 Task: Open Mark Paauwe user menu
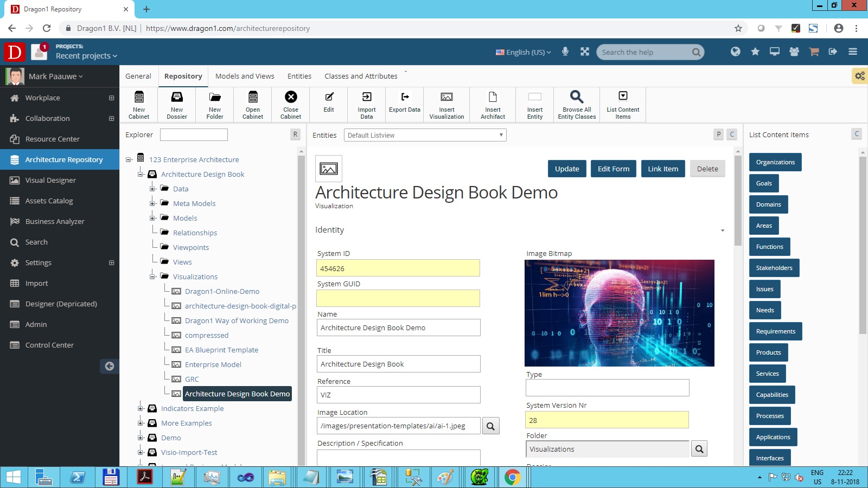click(56, 76)
